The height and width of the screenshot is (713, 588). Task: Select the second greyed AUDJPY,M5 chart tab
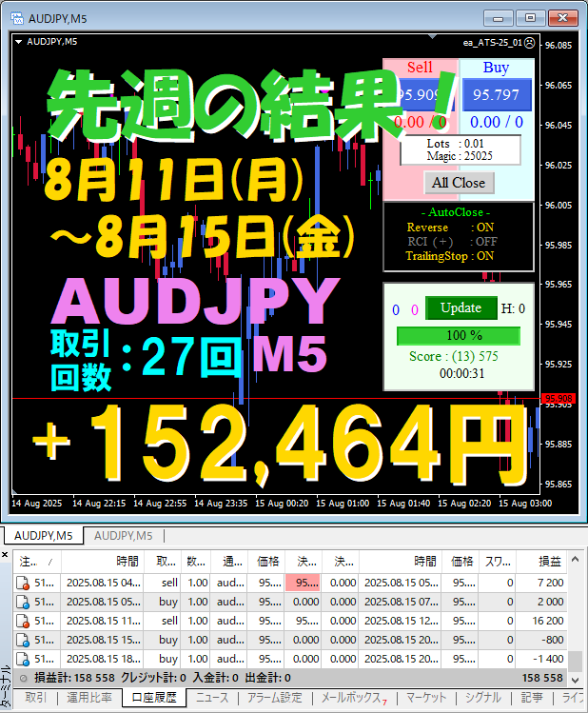(x=123, y=536)
